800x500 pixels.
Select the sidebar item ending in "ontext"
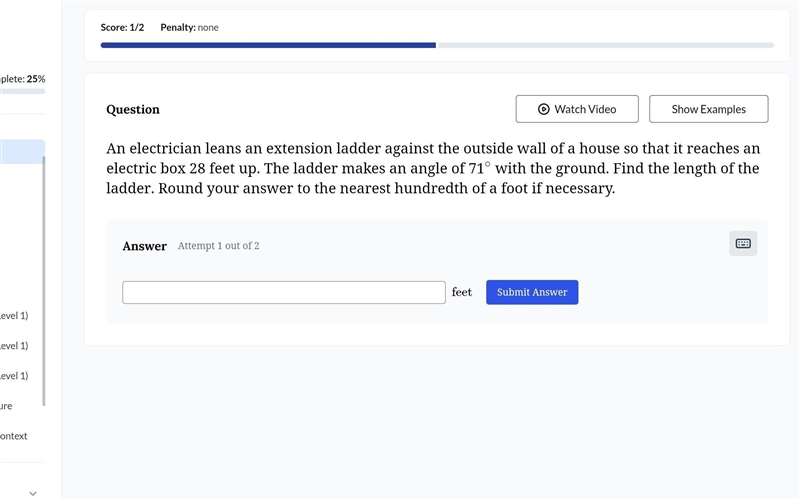pyautogui.click(x=14, y=436)
